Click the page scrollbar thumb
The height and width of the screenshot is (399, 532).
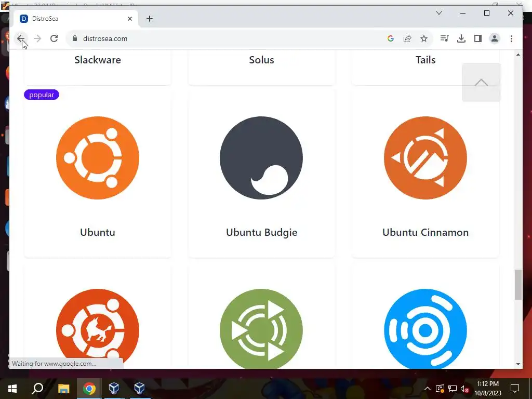point(518,285)
